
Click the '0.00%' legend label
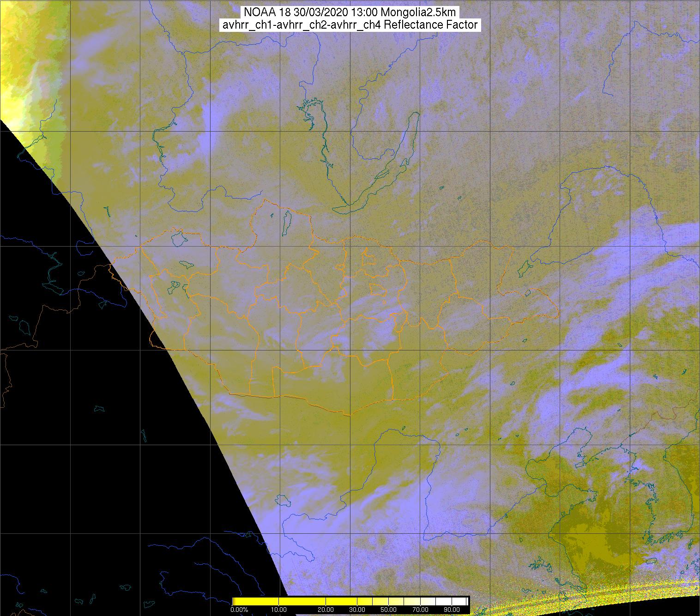coord(239,610)
